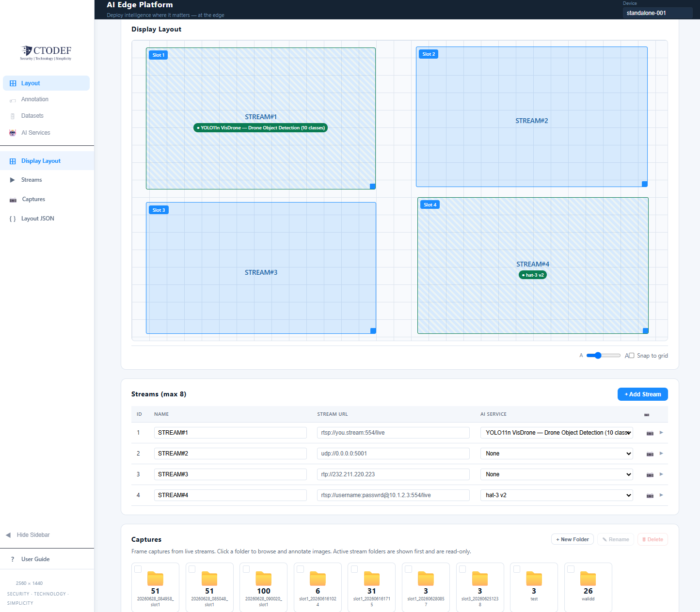Go to Layout in sidebar
The height and width of the screenshot is (612, 700).
click(x=47, y=83)
